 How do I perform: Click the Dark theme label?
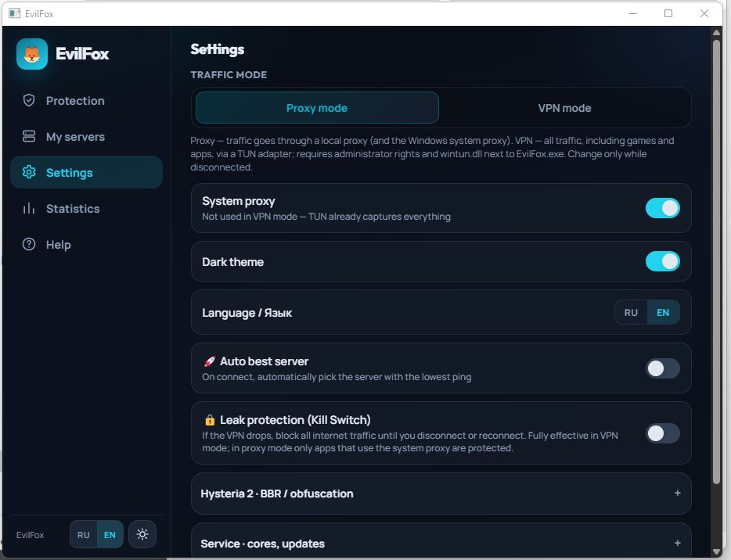[x=232, y=262]
